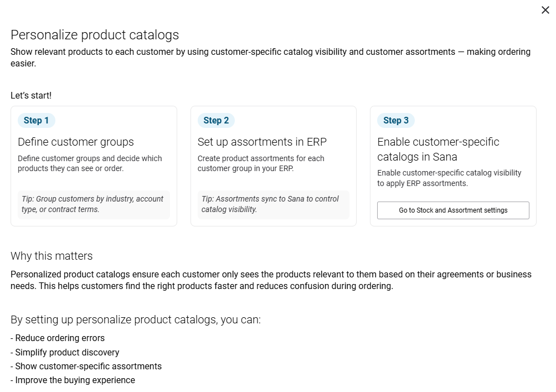Click the Step 2 description about creating assortments
The height and width of the screenshot is (392, 556).
261,163
